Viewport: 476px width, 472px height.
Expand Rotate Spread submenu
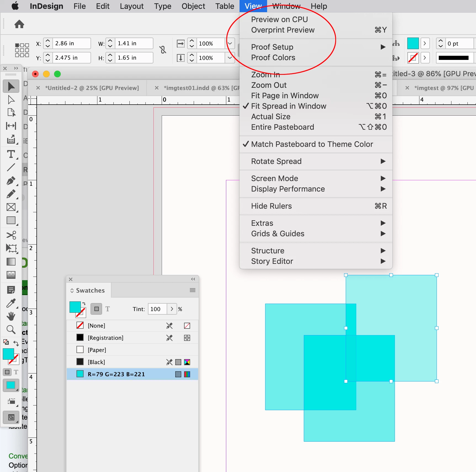coord(316,161)
